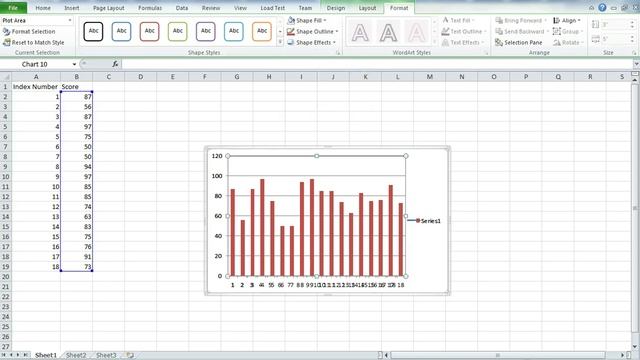
Task: Click the horizontal scrollbar
Action: click(x=497, y=355)
